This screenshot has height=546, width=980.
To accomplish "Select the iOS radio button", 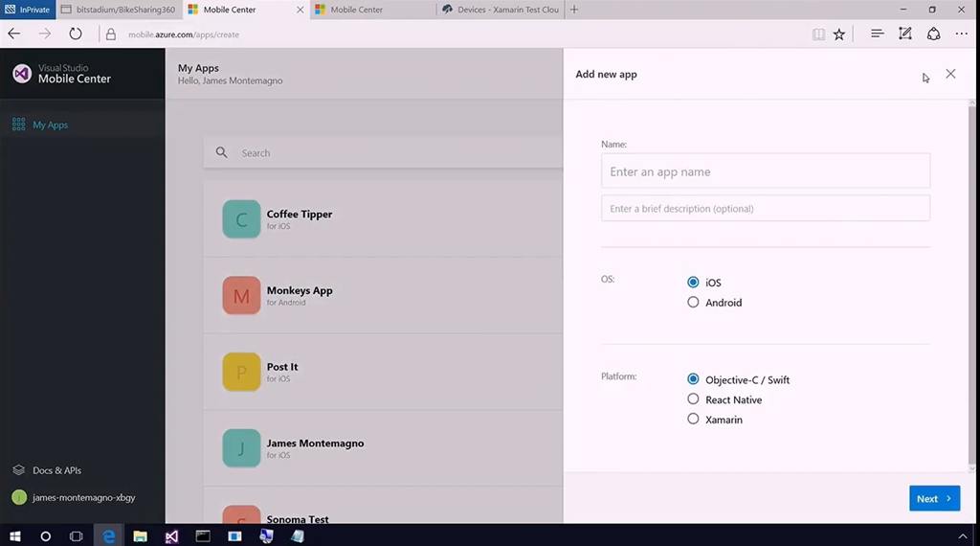I will pyautogui.click(x=693, y=283).
